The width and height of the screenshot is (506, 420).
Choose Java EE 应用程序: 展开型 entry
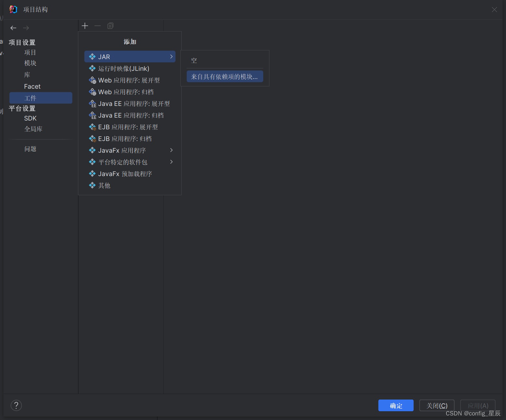(130, 104)
